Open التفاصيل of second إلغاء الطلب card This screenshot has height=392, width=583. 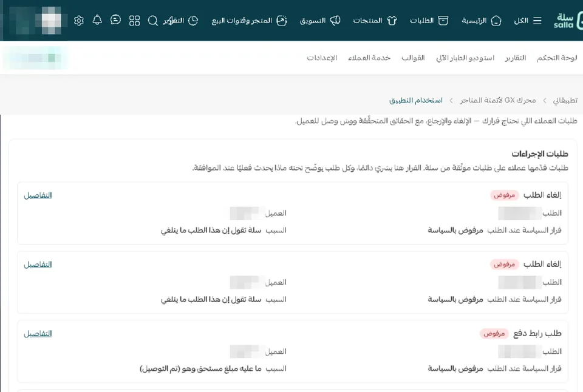pyautogui.click(x=38, y=265)
